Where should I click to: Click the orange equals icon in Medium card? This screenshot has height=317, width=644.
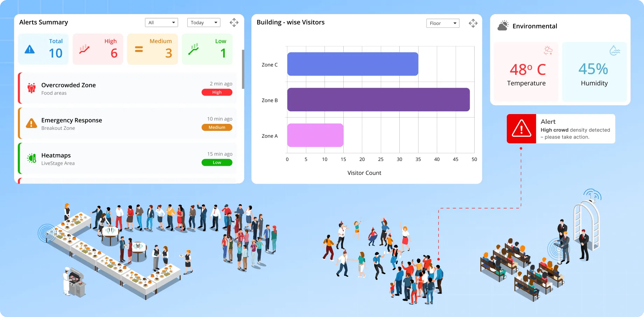point(139,50)
